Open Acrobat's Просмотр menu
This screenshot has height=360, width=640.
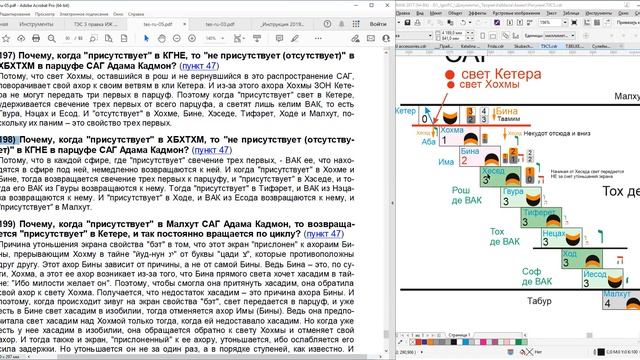coord(44,14)
